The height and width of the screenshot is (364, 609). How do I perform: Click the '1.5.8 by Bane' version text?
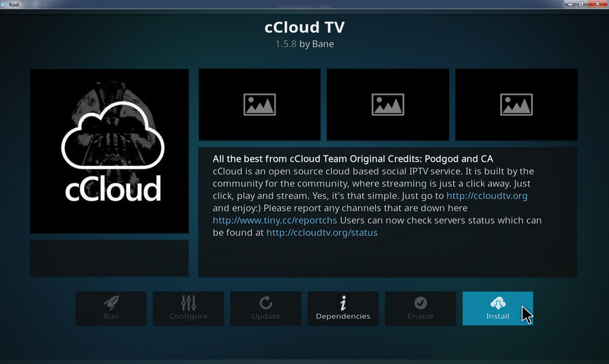[x=304, y=44]
